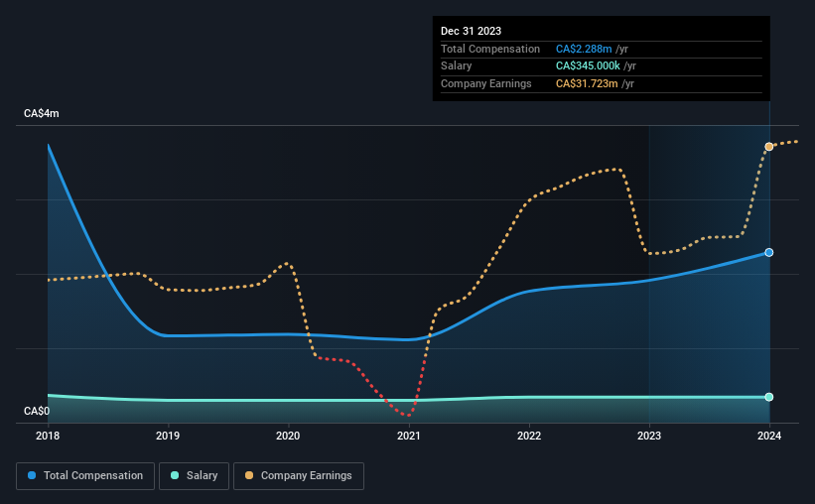Click the blue Total Compensation data point marker

click(768, 253)
